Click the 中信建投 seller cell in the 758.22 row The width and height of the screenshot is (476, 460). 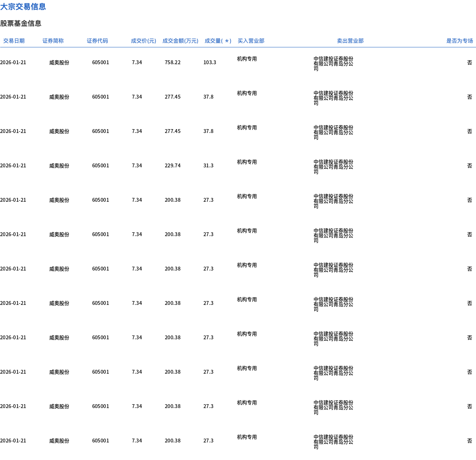(333, 64)
